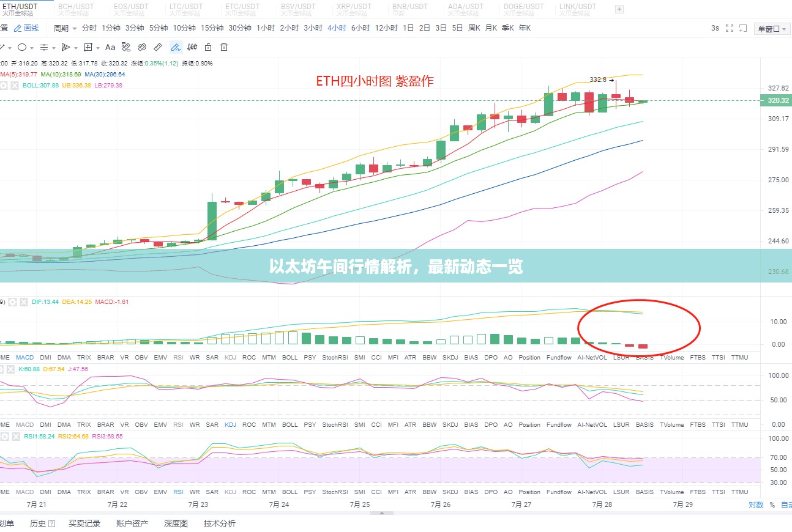The width and height of the screenshot is (792, 532).
Task: Select RSI in the RSI panel indicator row
Action: [178, 492]
